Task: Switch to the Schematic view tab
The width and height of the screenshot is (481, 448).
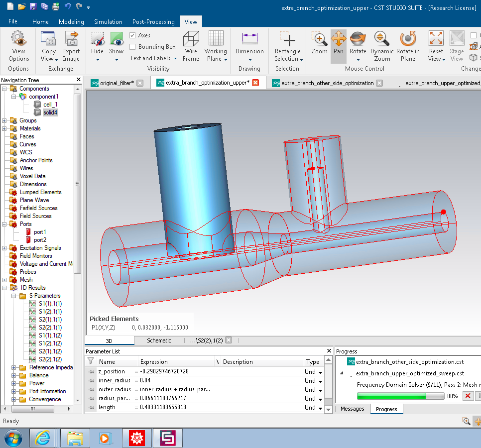Action: [x=159, y=340]
